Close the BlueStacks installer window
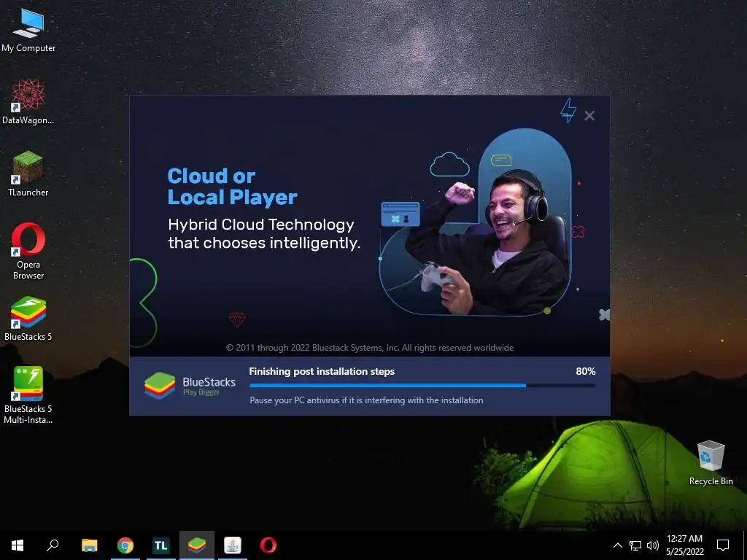Screen dimensions: 747x560 pos(589,116)
